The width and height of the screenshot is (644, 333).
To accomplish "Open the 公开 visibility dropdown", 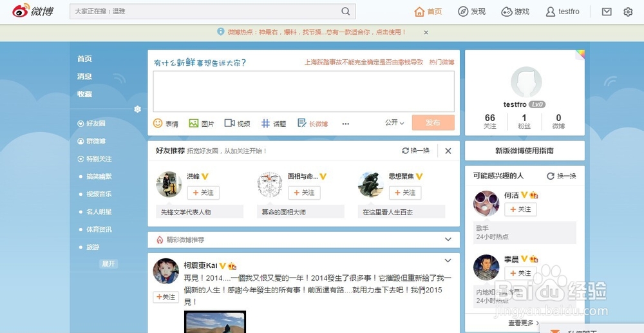I will (x=394, y=123).
